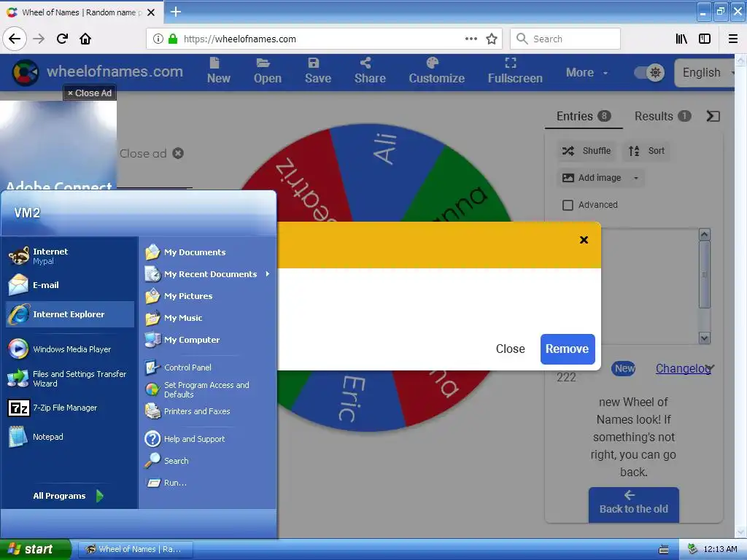Screen dimensions: 747x560
Task: Click the Remove button in dialog
Action: pos(568,349)
